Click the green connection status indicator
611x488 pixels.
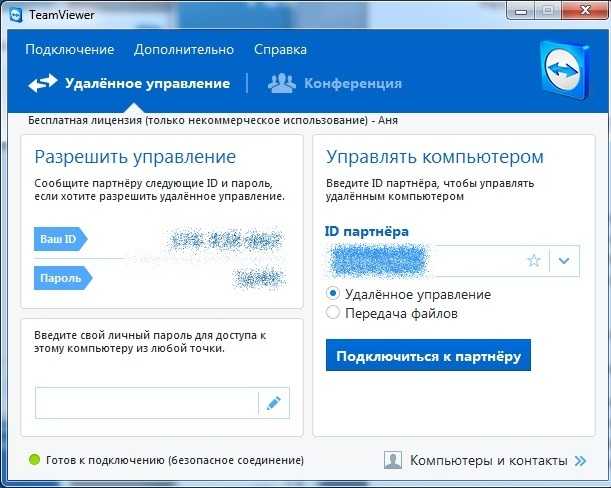(x=35, y=460)
